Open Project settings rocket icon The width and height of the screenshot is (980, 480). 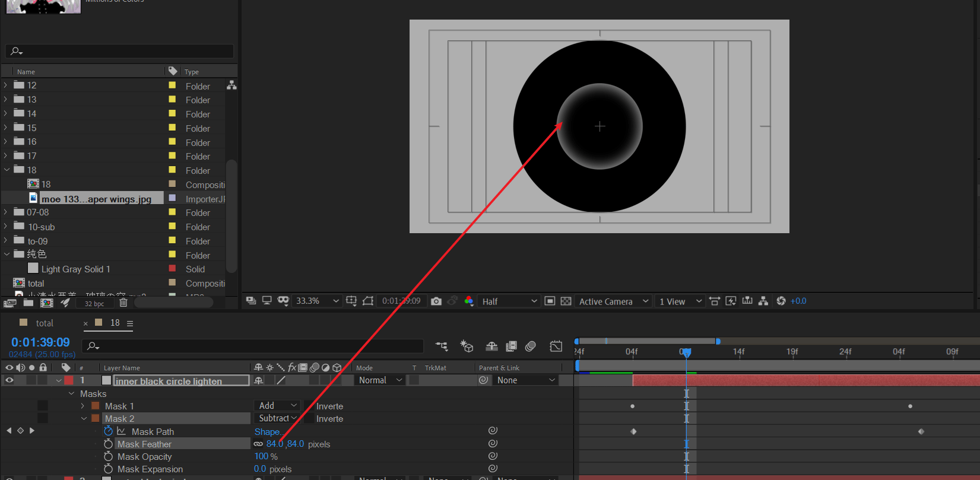coord(65,303)
